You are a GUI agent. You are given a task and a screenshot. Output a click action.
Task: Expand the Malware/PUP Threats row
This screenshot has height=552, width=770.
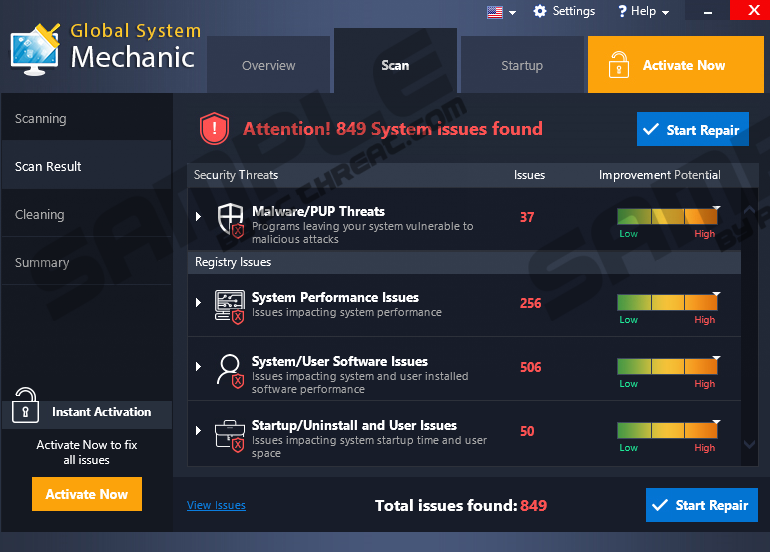[x=198, y=216]
